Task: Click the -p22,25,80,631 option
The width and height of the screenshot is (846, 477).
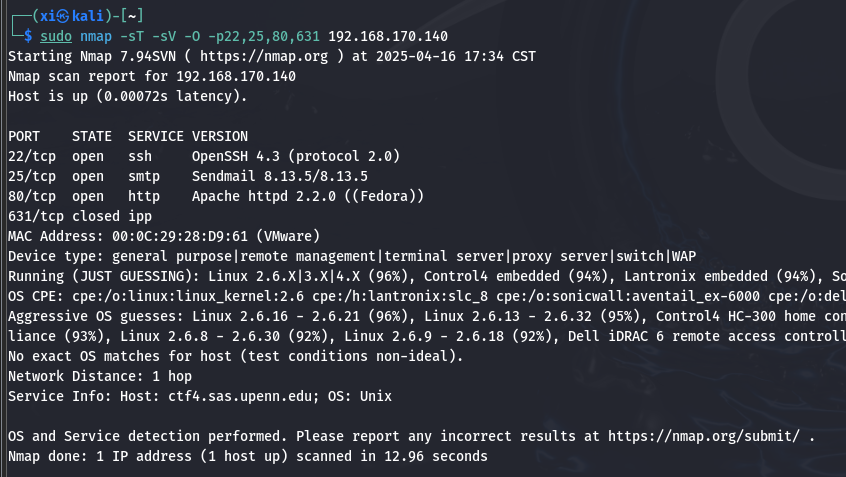Action: (264, 36)
